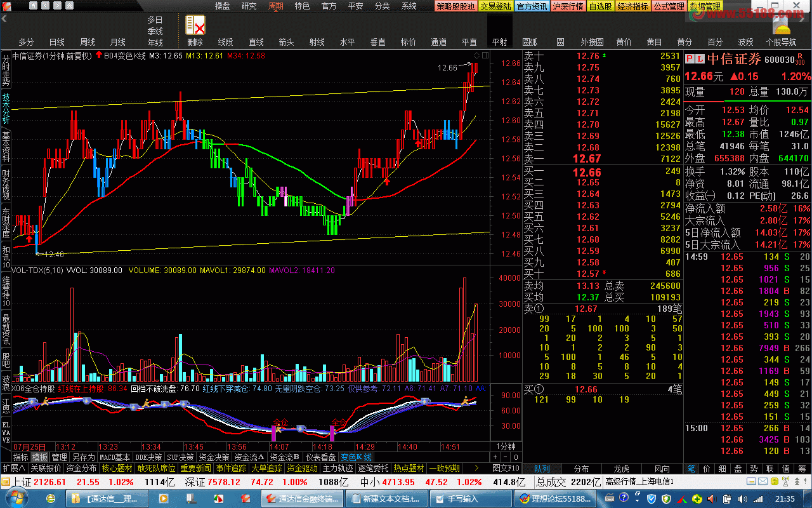
Task: Select the 分布 tab under order book
Action: [x=582, y=469]
